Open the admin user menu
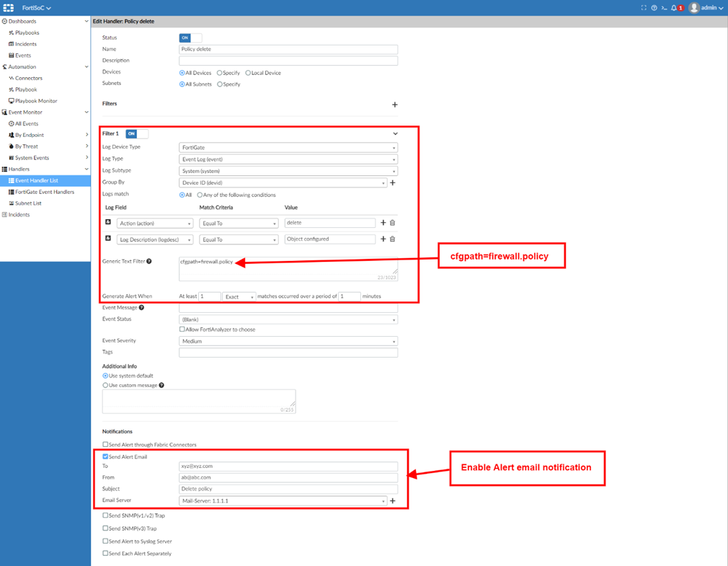 (x=706, y=8)
